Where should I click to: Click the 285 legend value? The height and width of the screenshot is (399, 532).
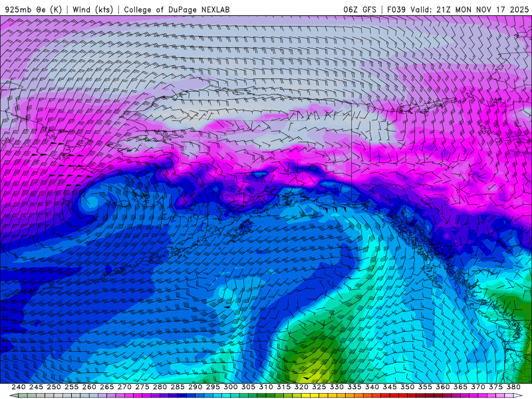tap(178, 387)
